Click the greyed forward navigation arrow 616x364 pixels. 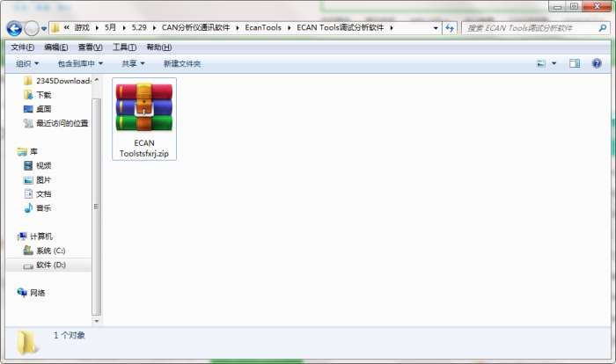point(32,28)
